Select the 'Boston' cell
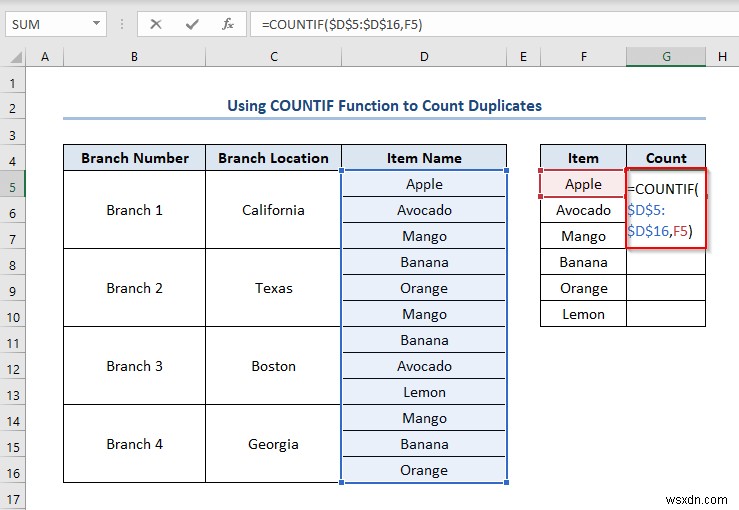739x510 pixels. [x=273, y=366]
